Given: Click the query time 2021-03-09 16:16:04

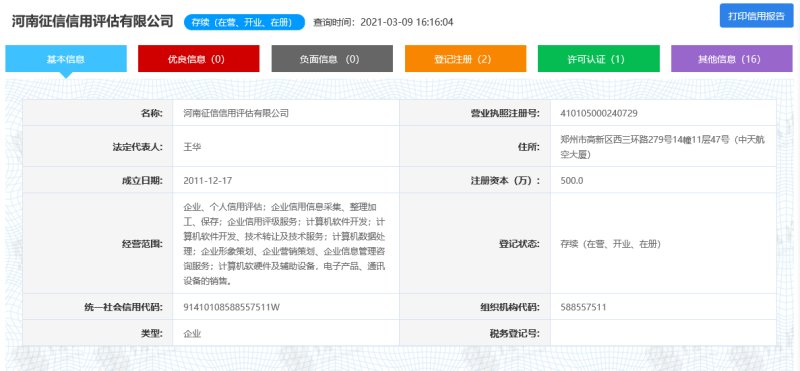Looking at the screenshot, I should [407, 22].
